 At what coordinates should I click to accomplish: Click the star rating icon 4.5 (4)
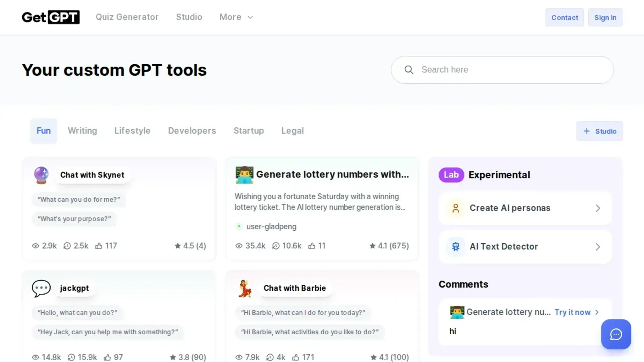point(178,246)
